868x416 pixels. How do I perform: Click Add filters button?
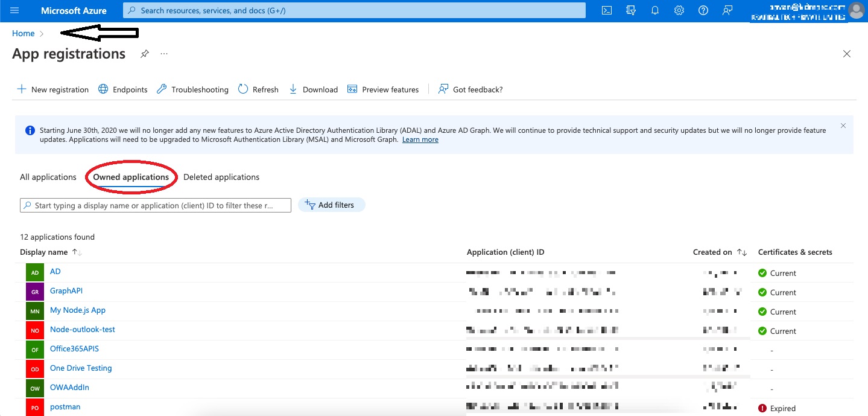point(332,205)
